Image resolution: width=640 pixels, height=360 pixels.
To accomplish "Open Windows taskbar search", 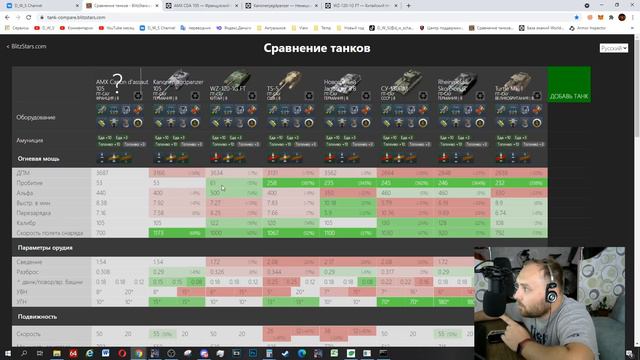I will coord(24,353).
